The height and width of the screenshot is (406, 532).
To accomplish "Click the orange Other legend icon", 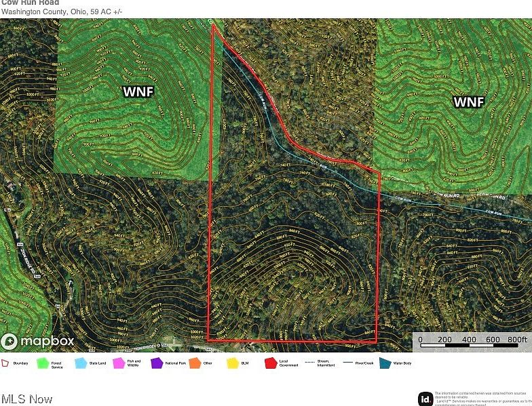I will tap(194, 363).
